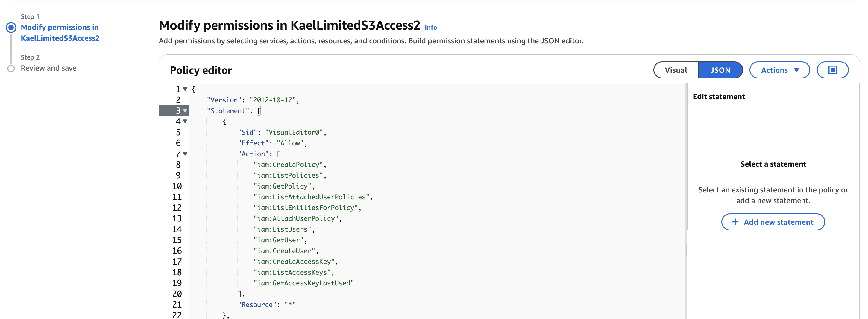
Task: Collapse the statement object at line 4
Action: tap(185, 121)
